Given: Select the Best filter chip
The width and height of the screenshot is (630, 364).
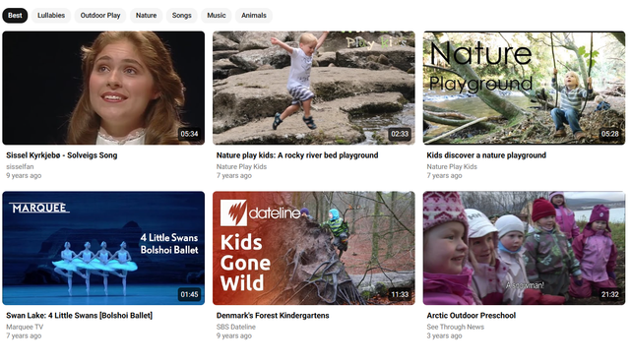Looking at the screenshot, I should click(15, 16).
